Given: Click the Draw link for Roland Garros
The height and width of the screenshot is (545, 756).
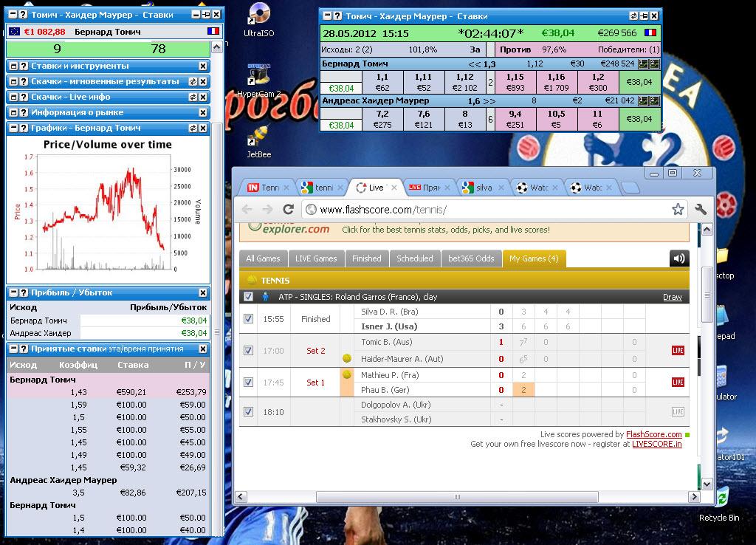Looking at the screenshot, I should point(672,297).
